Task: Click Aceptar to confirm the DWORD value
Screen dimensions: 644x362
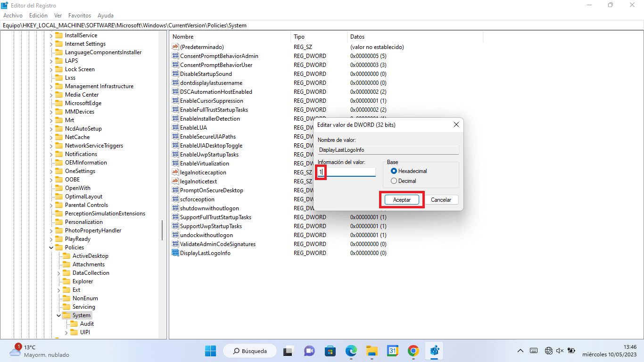Action: click(x=402, y=200)
